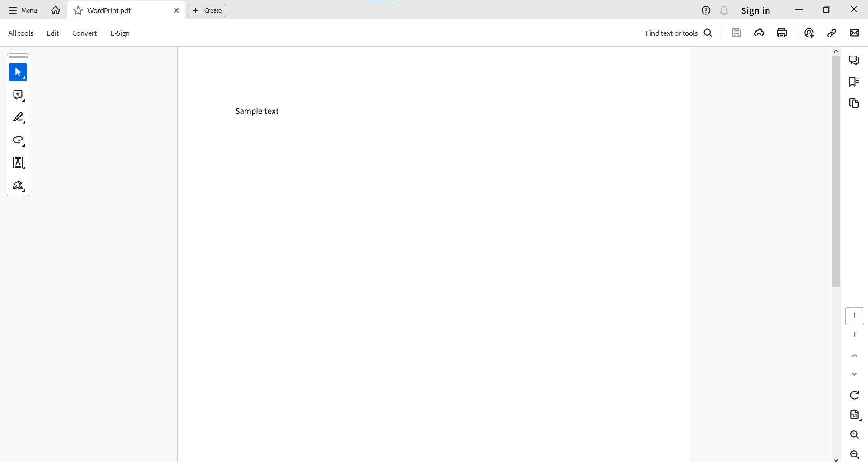Show the page thumbnails panel

click(854, 103)
